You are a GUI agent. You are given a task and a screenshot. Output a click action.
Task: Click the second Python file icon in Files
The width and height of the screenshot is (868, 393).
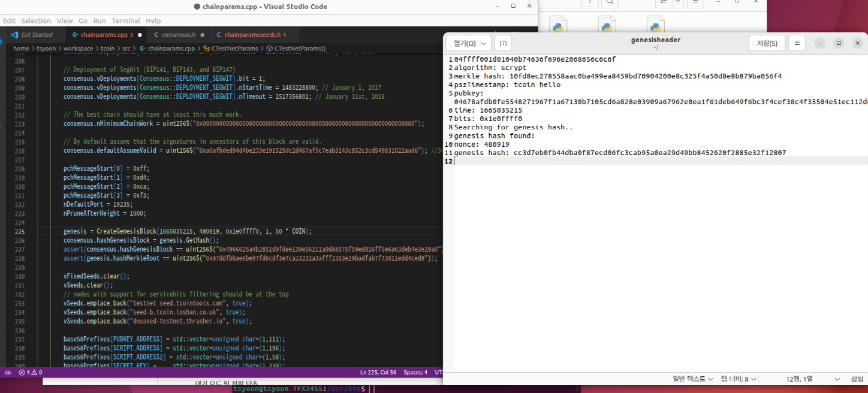pyautogui.click(x=607, y=23)
